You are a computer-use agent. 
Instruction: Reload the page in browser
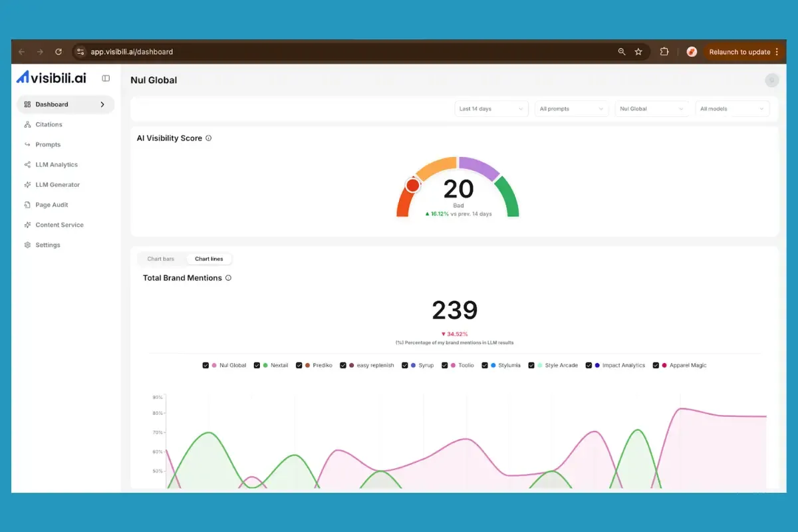pos(59,52)
